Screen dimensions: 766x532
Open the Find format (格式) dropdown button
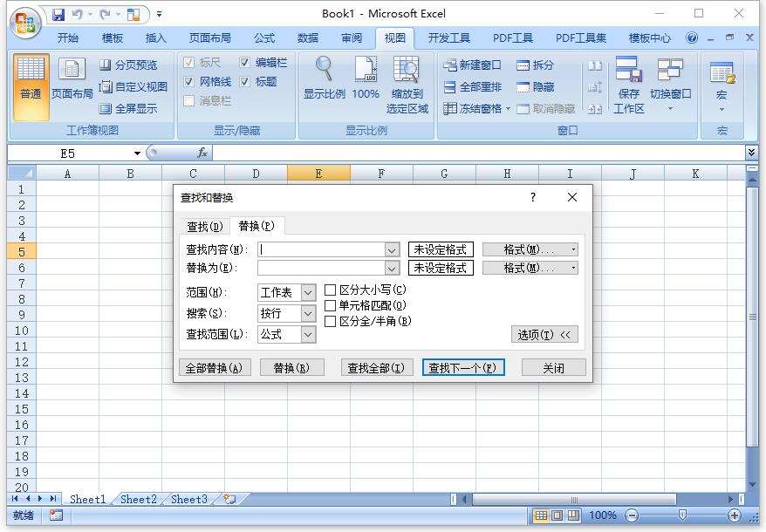(x=530, y=249)
